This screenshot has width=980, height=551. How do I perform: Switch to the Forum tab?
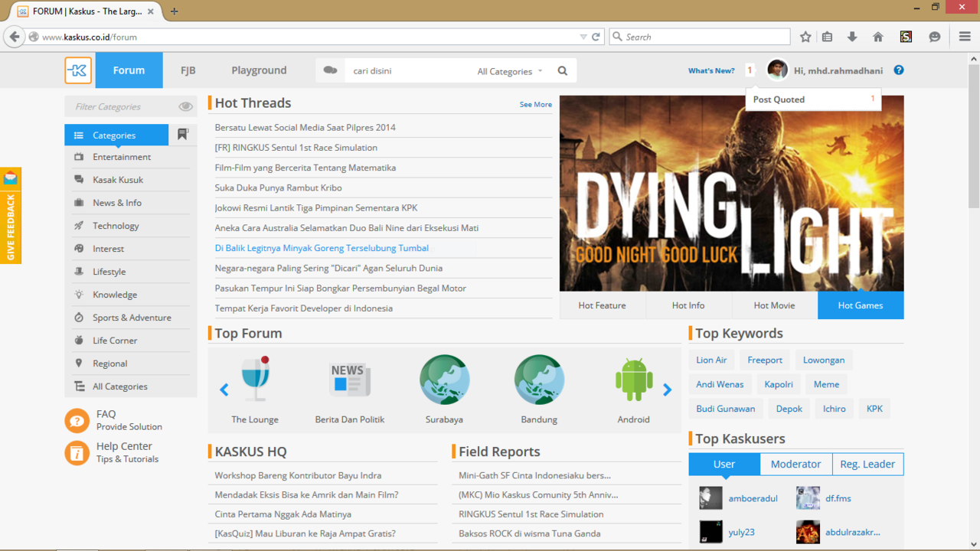point(129,70)
